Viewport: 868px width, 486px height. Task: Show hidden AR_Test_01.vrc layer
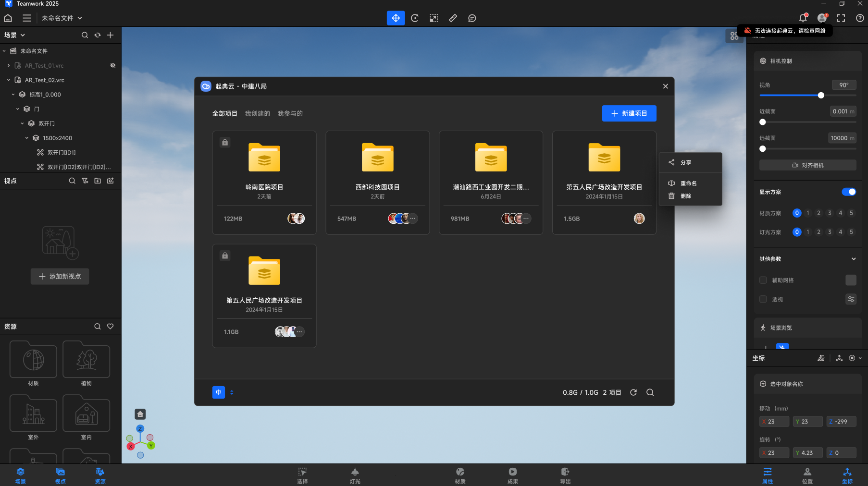coord(113,66)
